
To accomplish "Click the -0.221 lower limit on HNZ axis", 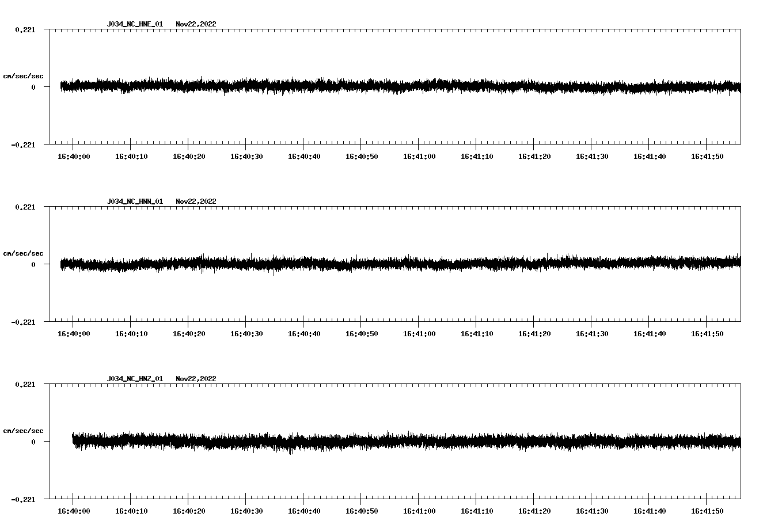I will pos(23,499).
